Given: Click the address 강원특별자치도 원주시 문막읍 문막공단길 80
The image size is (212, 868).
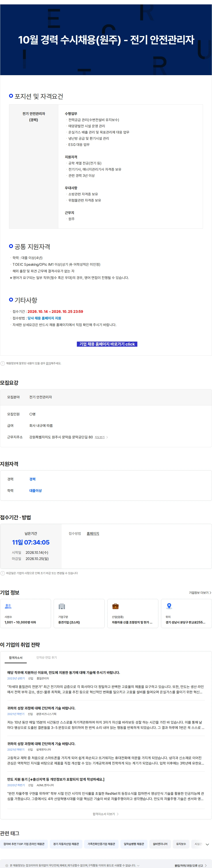Looking at the screenshot, I should (x=61, y=437).
